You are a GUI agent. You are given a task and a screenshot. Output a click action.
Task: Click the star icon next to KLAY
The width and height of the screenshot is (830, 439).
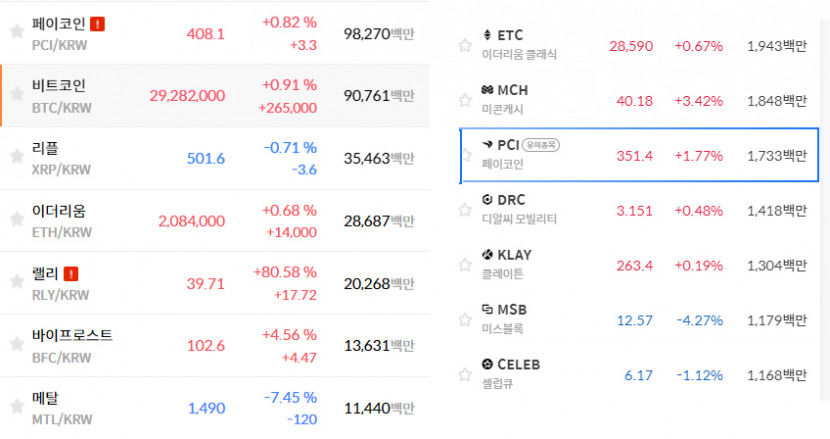465,265
